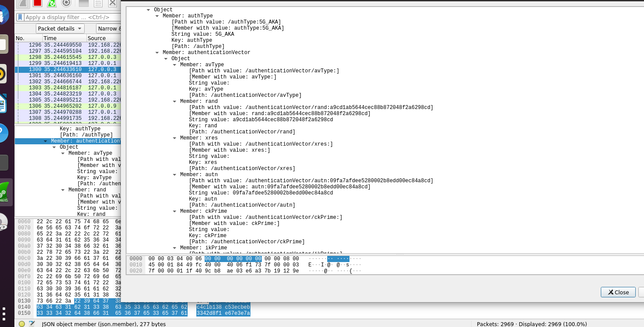Viewport: 644px width, 327px height.
Task: Collapse Member: ckPrime in dialog
Action: 175,211
